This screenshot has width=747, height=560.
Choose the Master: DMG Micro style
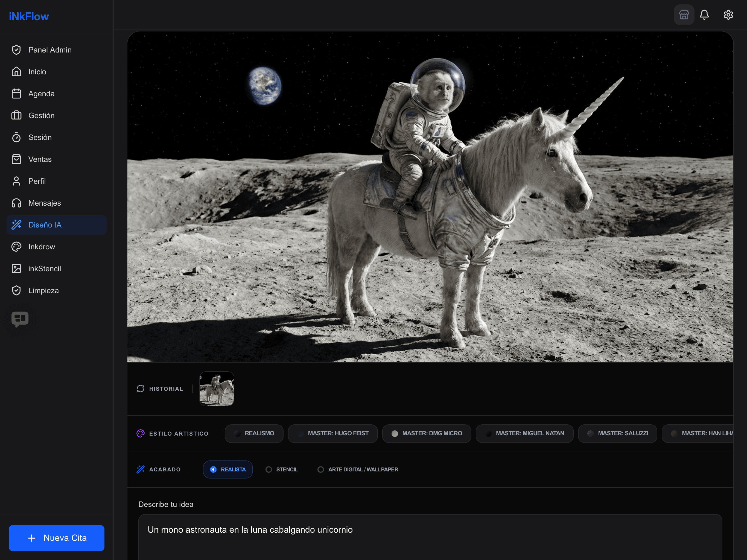coord(427,433)
